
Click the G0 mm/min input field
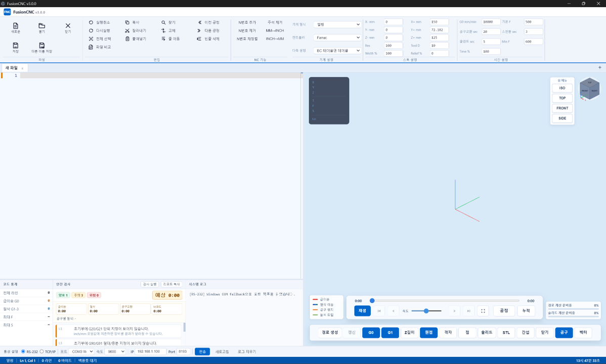pos(491,22)
